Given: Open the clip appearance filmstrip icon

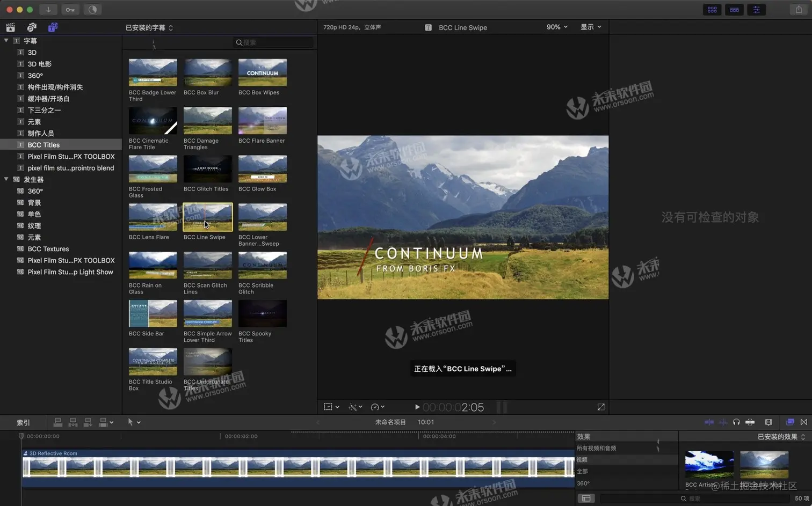Looking at the screenshot, I should (x=769, y=422).
